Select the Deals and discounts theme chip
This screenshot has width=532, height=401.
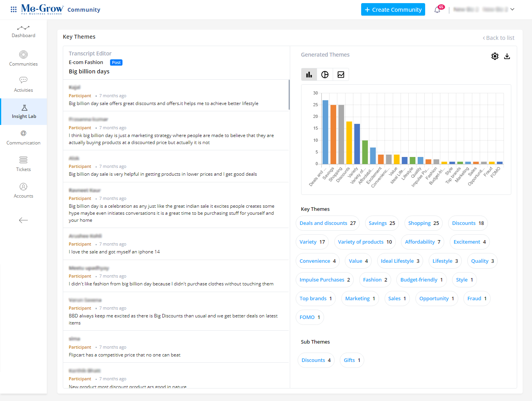tap(327, 223)
